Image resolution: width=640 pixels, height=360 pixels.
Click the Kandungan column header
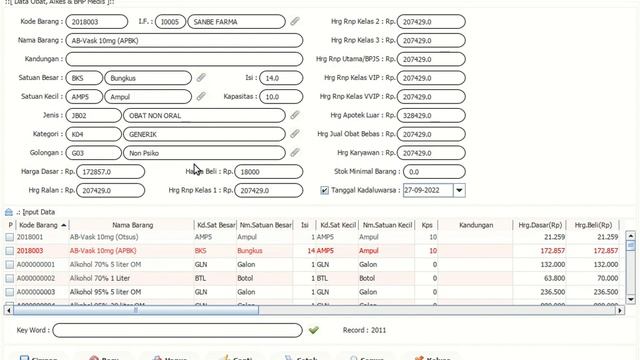click(476, 225)
